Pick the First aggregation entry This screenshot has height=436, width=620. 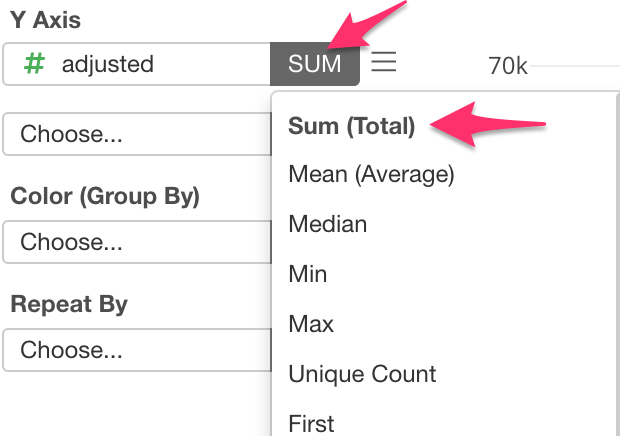pos(311,422)
